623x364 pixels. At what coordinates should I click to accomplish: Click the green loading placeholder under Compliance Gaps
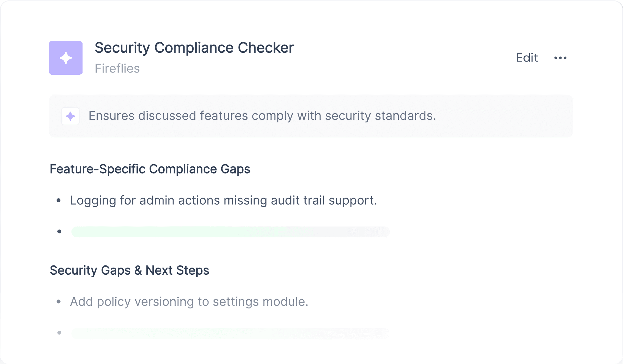coord(230,232)
